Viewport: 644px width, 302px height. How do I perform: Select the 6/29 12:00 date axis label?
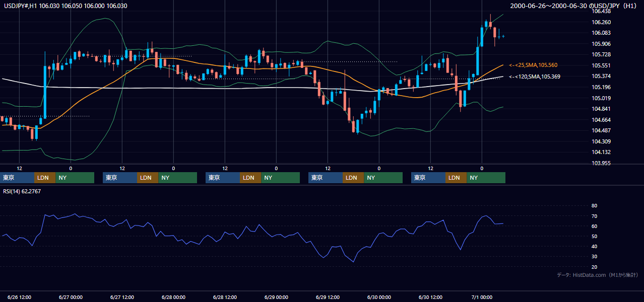[x=328, y=297]
